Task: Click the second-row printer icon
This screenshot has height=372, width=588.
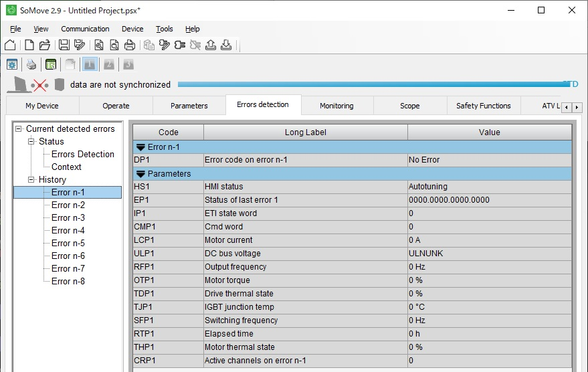Action: [31, 64]
